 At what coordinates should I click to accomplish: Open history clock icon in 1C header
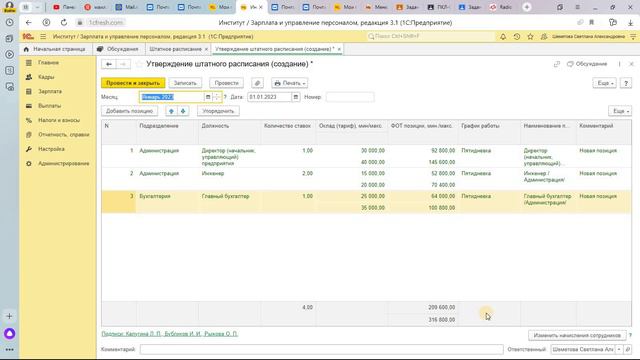[517, 36]
